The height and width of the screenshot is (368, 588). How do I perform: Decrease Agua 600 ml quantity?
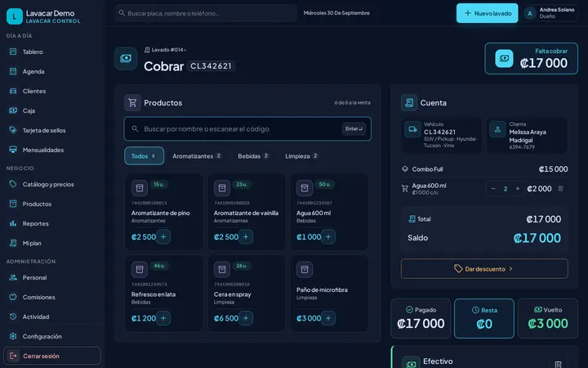[493, 189]
